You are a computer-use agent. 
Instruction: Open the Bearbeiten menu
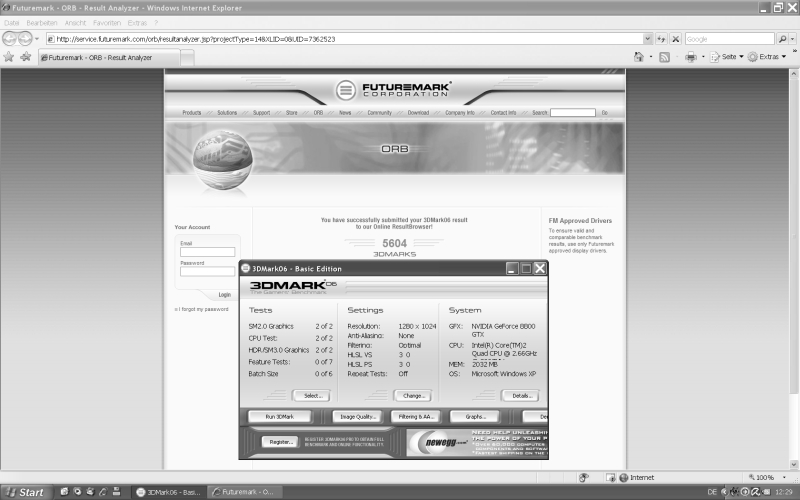point(42,23)
